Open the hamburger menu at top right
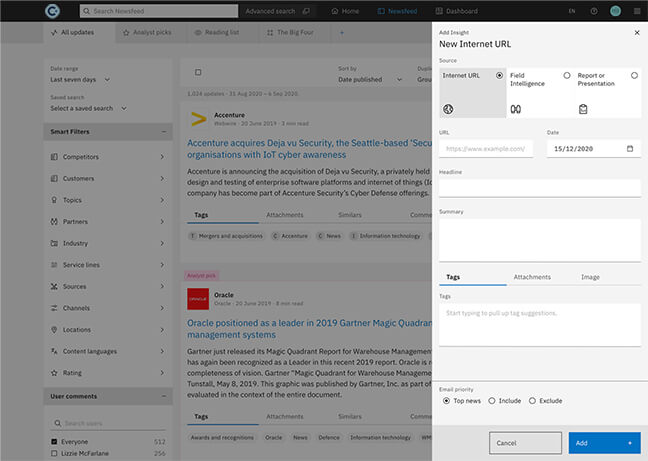This screenshot has height=461, width=648. tap(637, 11)
